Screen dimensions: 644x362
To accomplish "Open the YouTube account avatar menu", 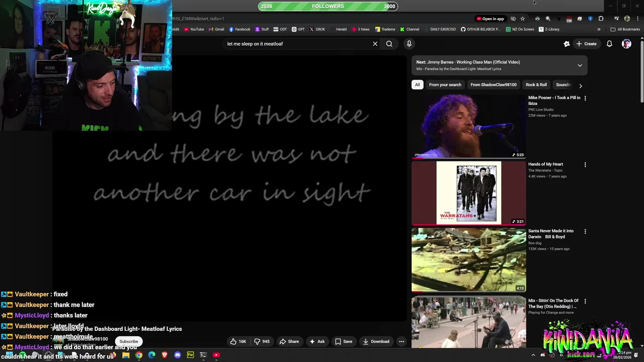I will [626, 44].
